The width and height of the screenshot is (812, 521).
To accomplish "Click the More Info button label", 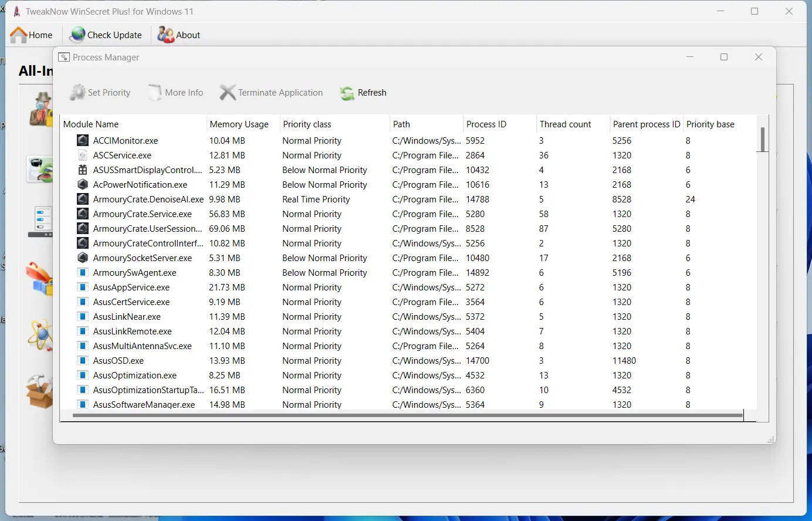I will (184, 92).
